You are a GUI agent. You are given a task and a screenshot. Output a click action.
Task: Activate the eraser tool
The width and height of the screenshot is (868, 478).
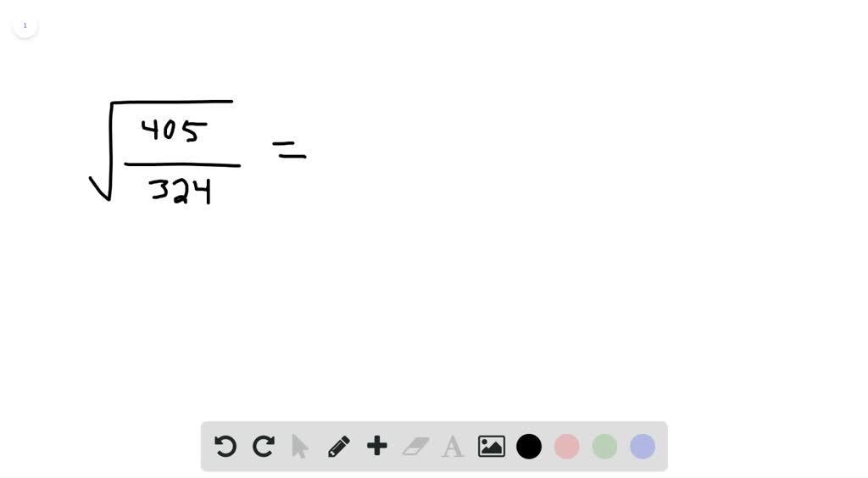pos(415,447)
